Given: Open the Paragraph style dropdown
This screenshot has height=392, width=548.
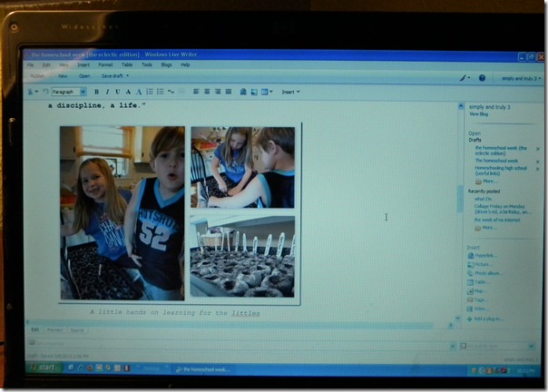Looking at the screenshot, I should click(x=83, y=92).
